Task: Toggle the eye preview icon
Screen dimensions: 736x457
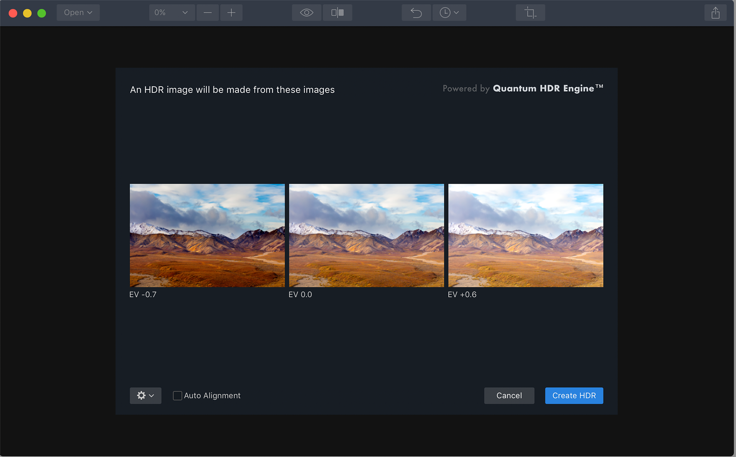Action: click(307, 13)
